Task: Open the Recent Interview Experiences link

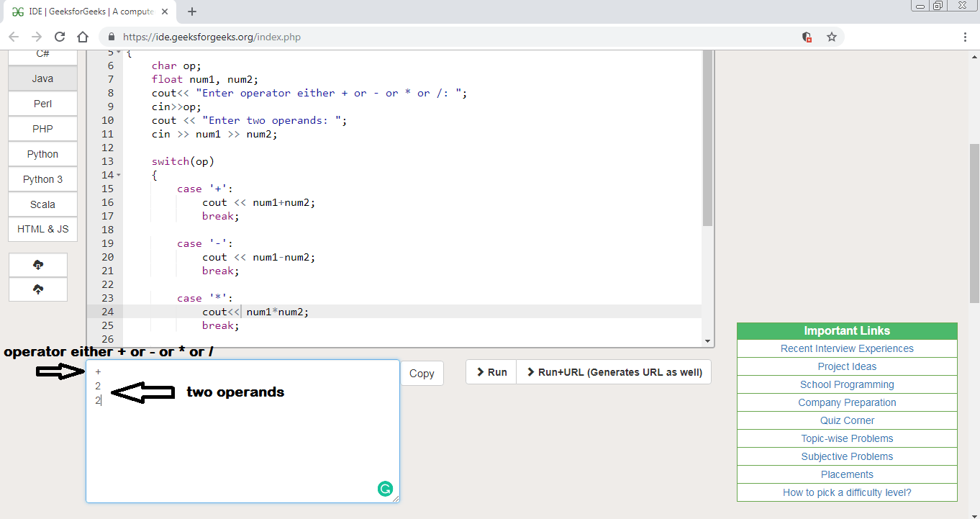Action: point(847,348)
